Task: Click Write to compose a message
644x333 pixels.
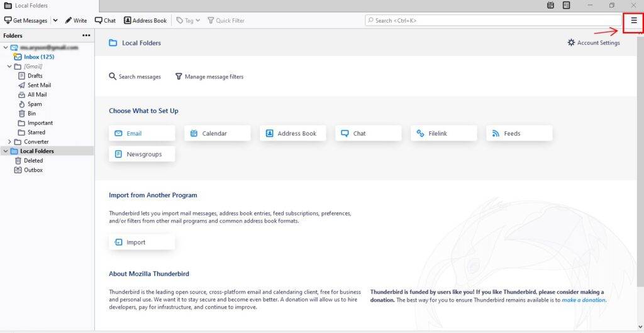Action: click(76, 21)
